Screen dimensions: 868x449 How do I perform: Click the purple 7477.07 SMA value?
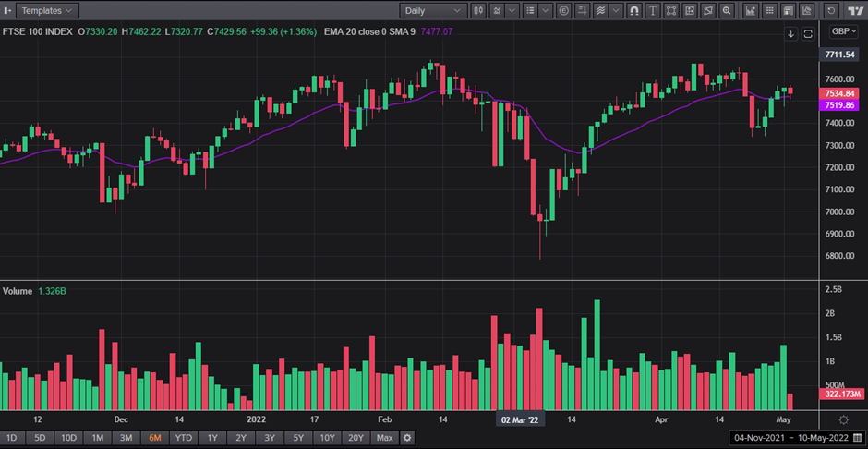point(437,32)
